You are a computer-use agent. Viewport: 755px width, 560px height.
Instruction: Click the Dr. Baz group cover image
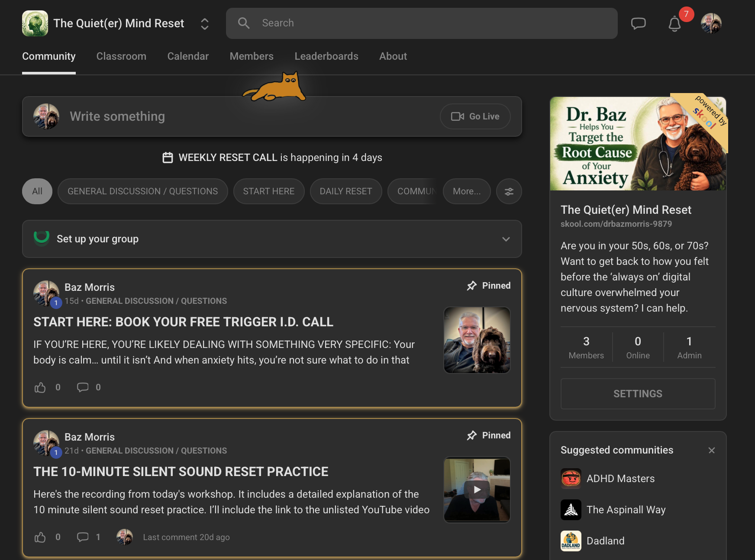(638, 143)
